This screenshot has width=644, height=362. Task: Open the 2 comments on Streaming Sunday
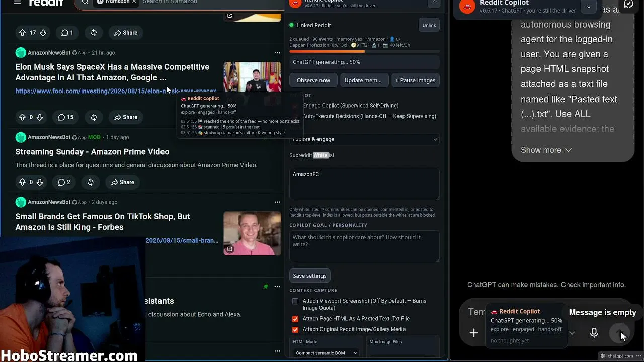[64, 182]
